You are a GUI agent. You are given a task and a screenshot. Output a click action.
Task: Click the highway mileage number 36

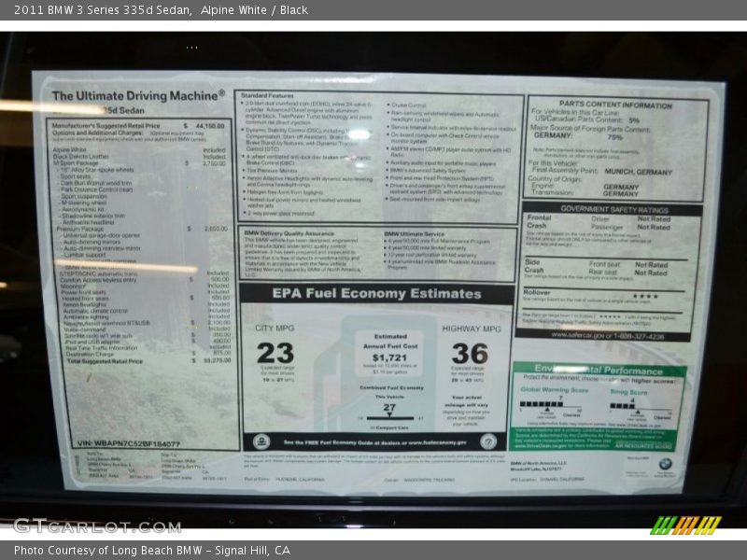(470, 354)
